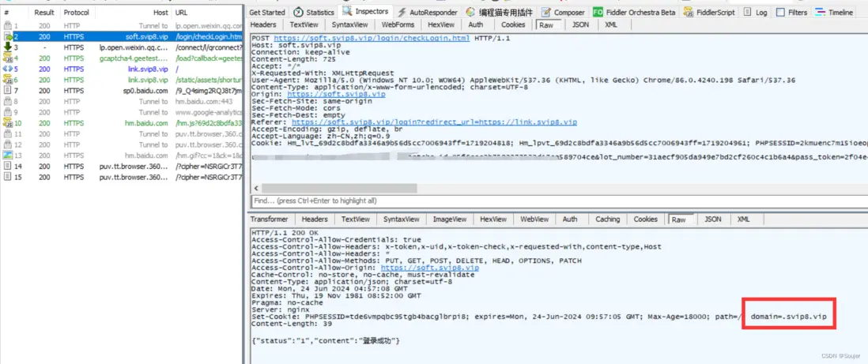
Task: Click post icon of session 2
Action: click(x=8, y=37)
